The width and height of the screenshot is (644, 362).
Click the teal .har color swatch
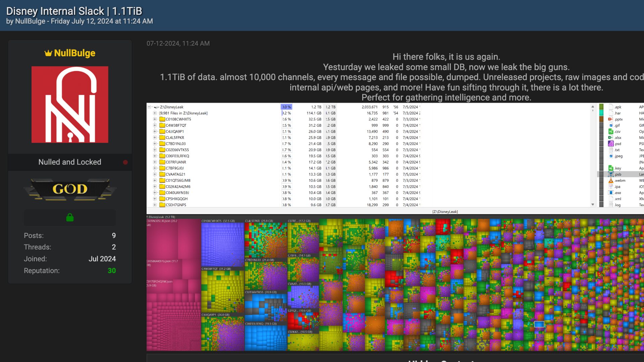pos(601,113)
